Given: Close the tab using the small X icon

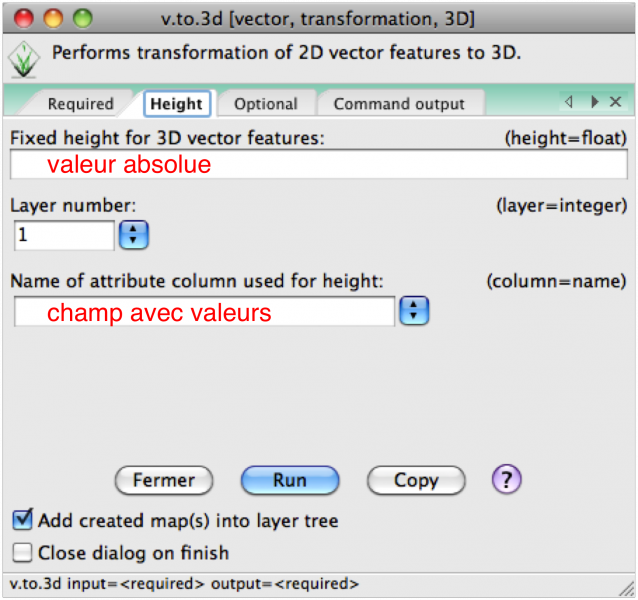Looking at the screenshot, I should (615, 102).
